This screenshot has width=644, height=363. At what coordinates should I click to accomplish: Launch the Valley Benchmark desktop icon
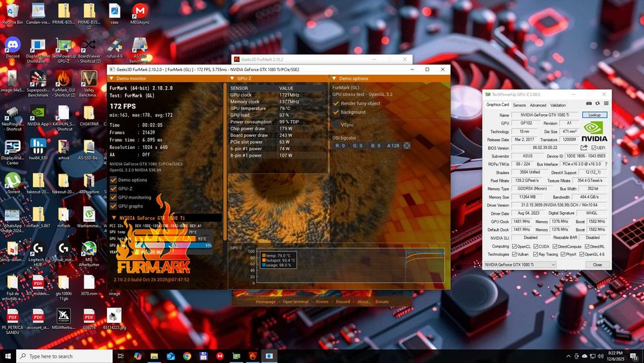pyautogui.click(x=89, y=84)
